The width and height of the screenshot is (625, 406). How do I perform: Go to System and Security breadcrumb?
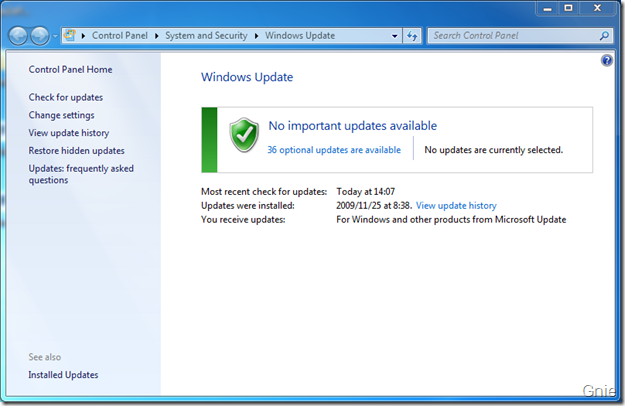pyautogui.click(x=205, y=36)
